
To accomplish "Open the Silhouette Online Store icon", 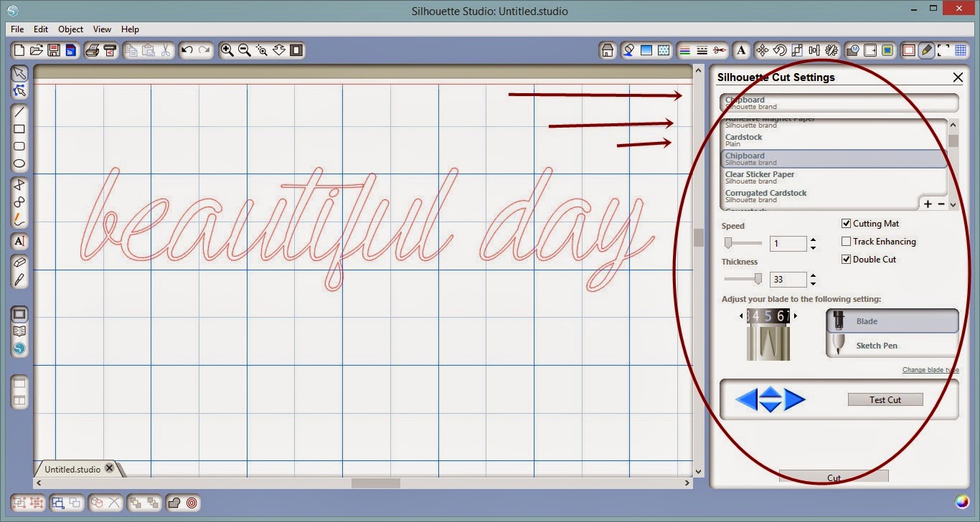I will click(x=19, y=349).
